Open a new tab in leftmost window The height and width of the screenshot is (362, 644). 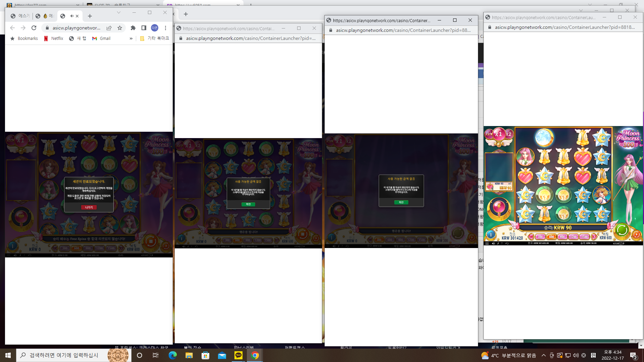pyautogui.click(x=90, y=16)
